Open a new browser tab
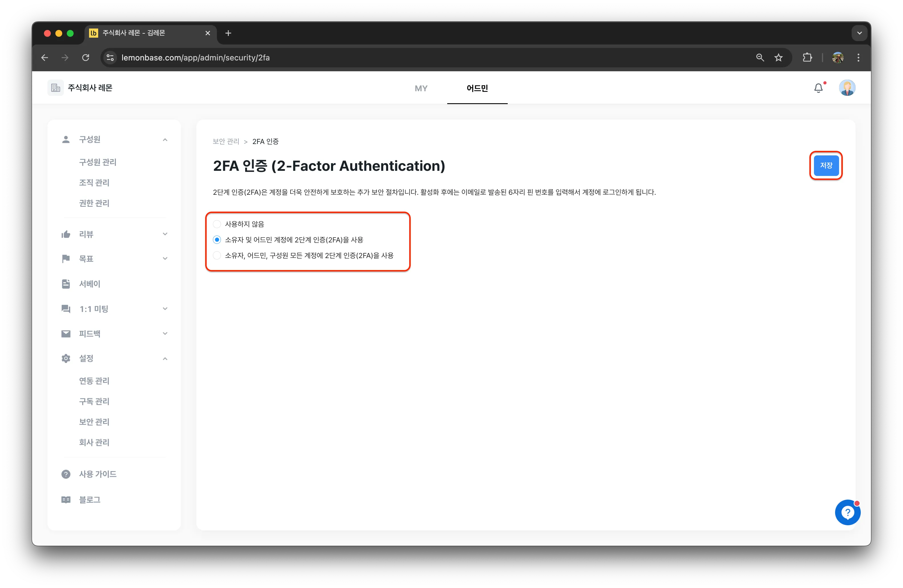The height and width of the screenshot is (588, 903). (228, 33)
